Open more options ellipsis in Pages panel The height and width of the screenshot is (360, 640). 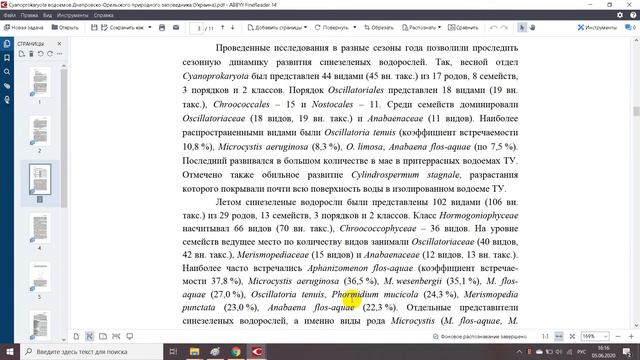click(x=60, y=54)
